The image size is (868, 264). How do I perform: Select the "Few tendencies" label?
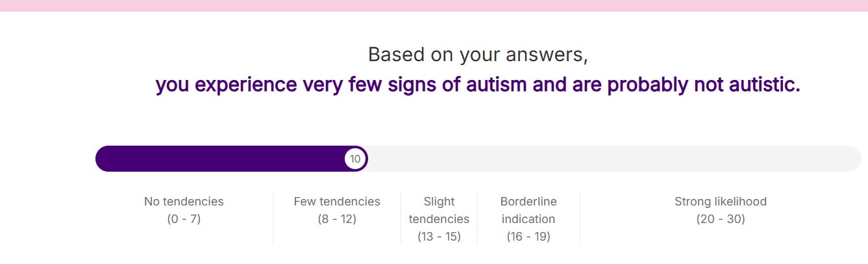pos(337,202)
